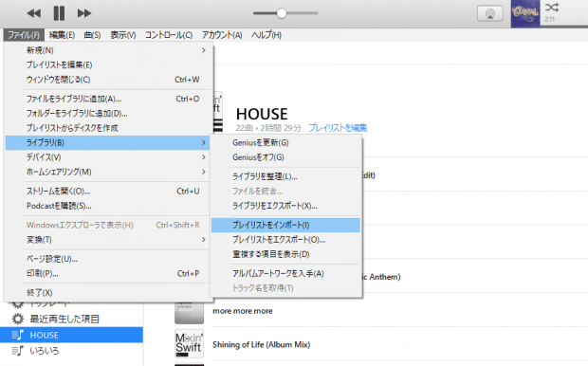
Task: Click the Mixin' Swift album thumbnail
Action: click(x=190, y=344)
